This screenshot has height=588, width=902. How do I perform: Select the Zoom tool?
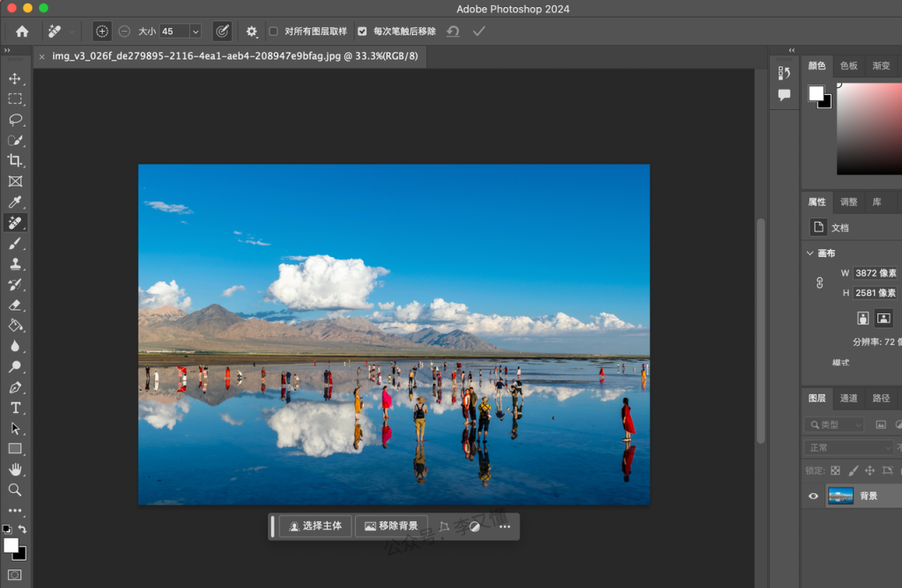pos(15,489)
